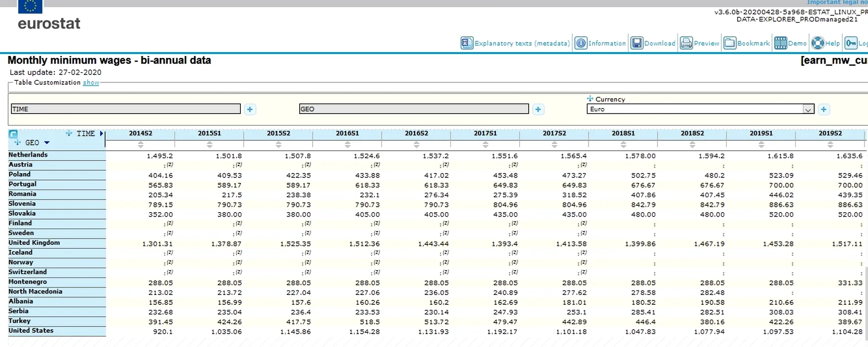This screenshot has height=347, width=868.
Task: Open the Demo film icon
Action: point(781,43)
